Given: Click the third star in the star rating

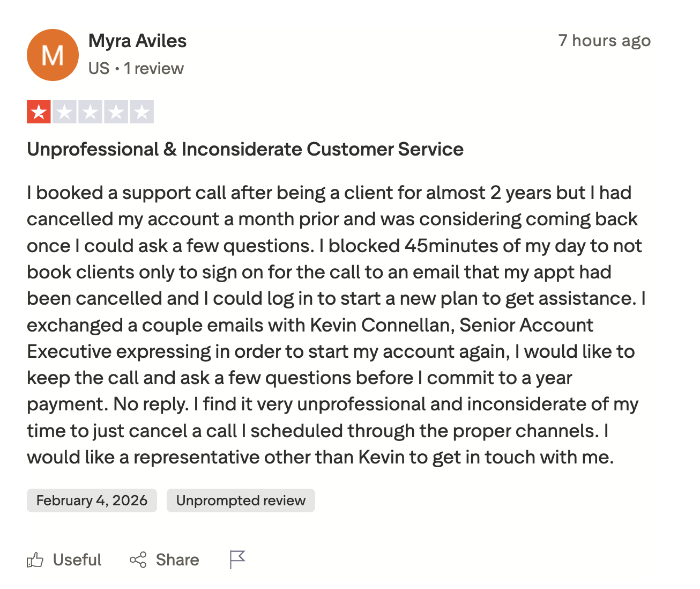Looking at the screenshot, I should point(91,112).
